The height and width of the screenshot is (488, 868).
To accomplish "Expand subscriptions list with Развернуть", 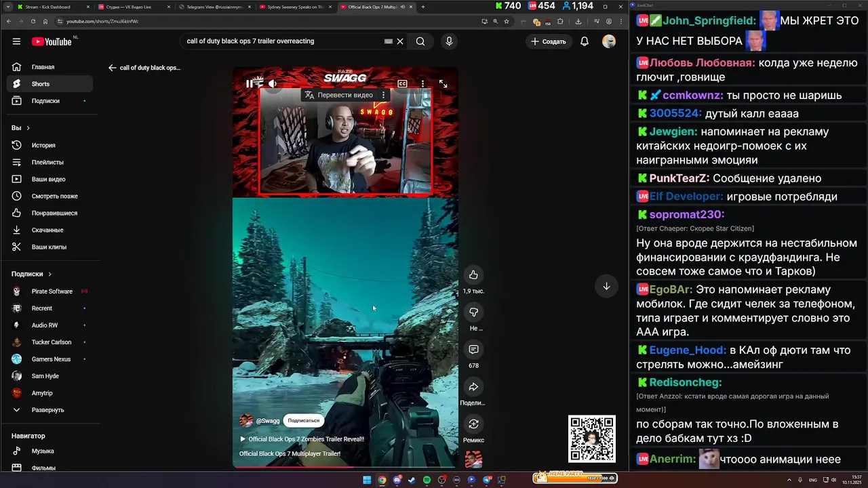I will 50,410.
